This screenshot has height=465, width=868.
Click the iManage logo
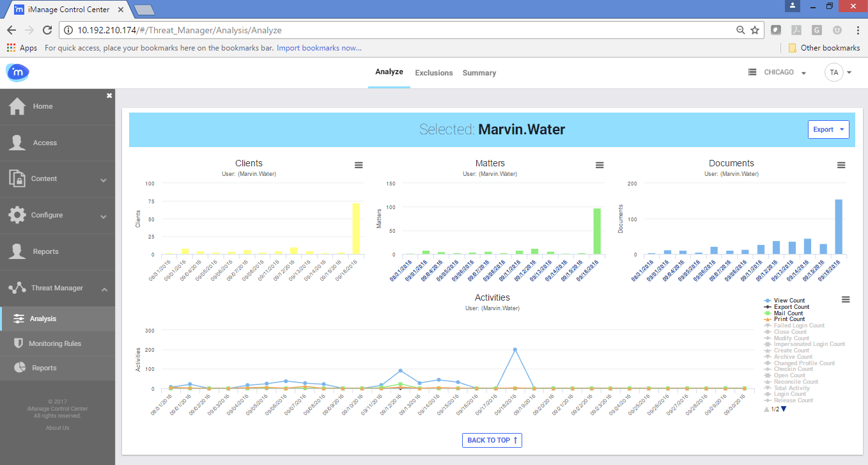click(17, 72)
